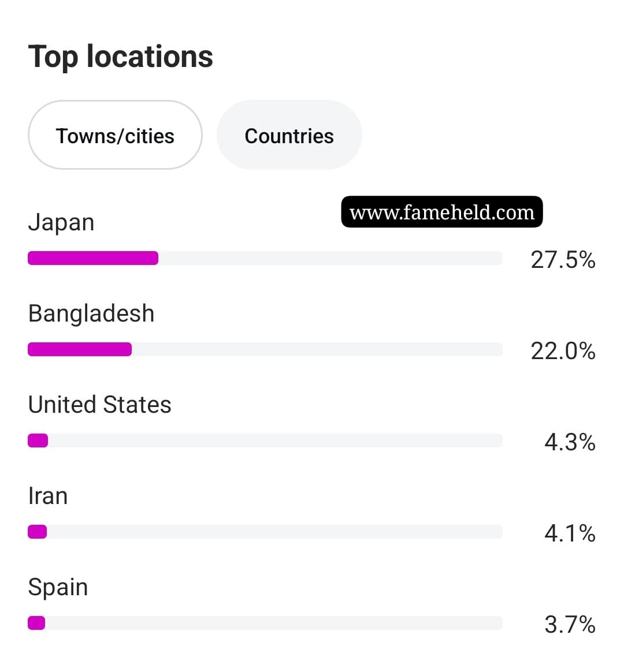Open the www.fameheld.com watermark link
This screenshot has width=624, height=672.
[442, 212]
